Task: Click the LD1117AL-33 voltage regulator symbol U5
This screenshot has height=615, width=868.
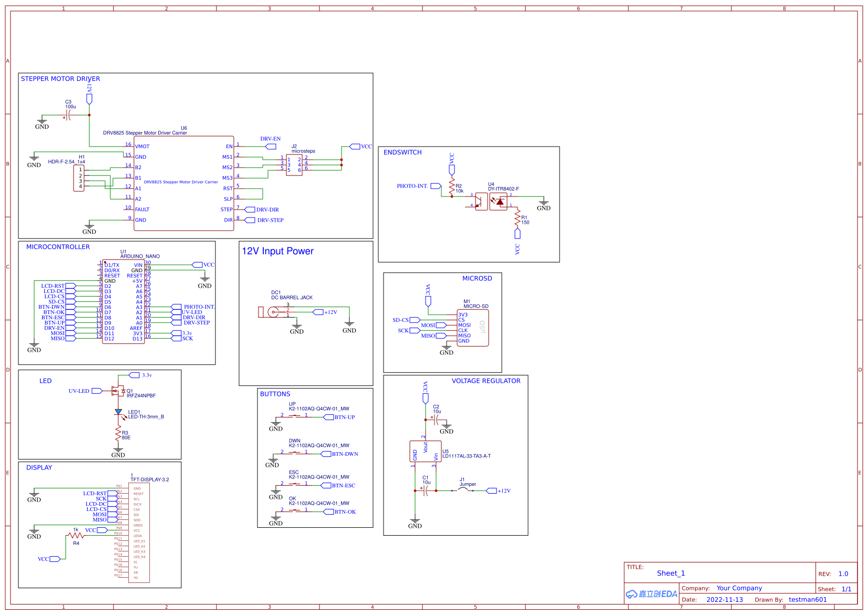Action: coord(426,450)
